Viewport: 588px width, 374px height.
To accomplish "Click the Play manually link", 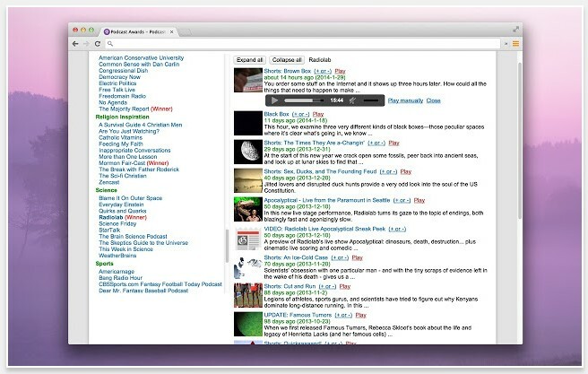I will point(405,100).
